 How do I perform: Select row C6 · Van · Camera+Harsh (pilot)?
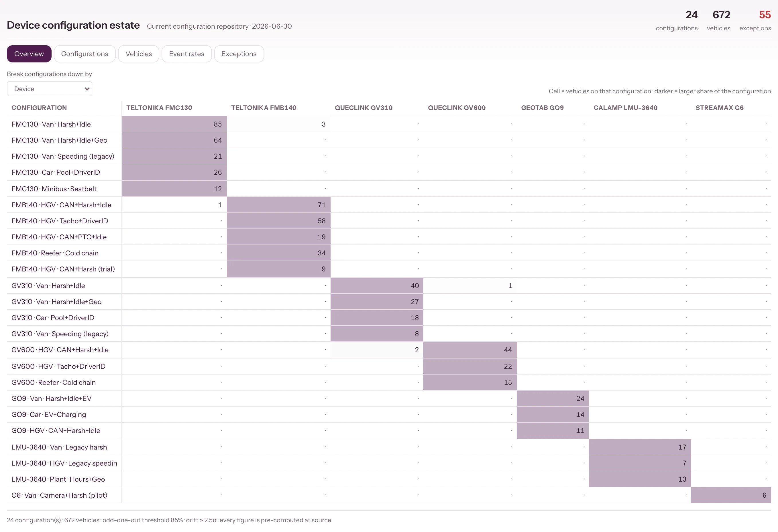point(389,496)
